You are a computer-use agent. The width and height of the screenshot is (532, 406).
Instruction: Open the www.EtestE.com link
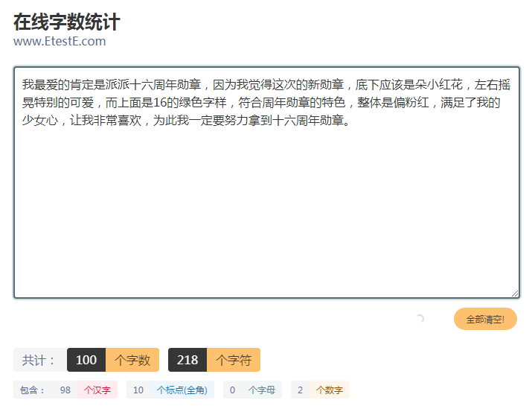pos(60,41)
